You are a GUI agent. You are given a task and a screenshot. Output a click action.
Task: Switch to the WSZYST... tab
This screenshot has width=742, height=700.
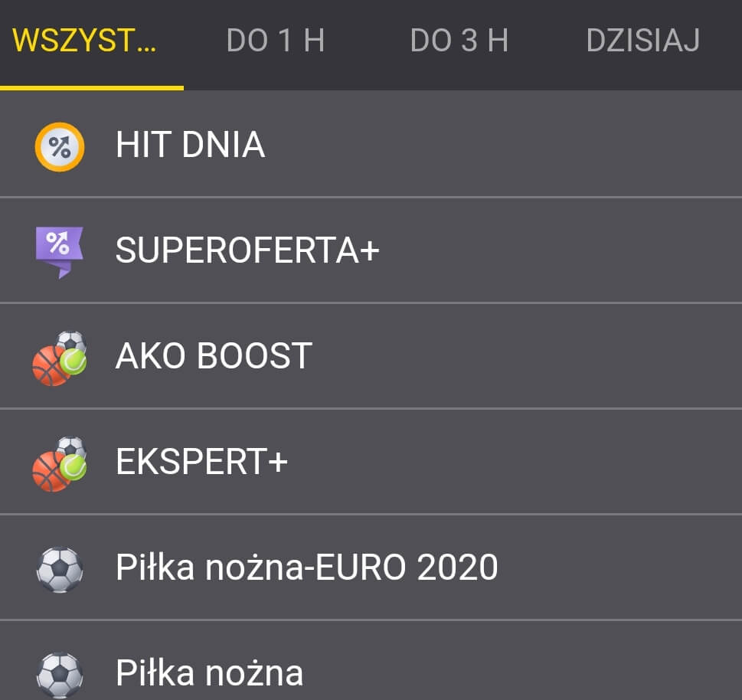[84, 41]
